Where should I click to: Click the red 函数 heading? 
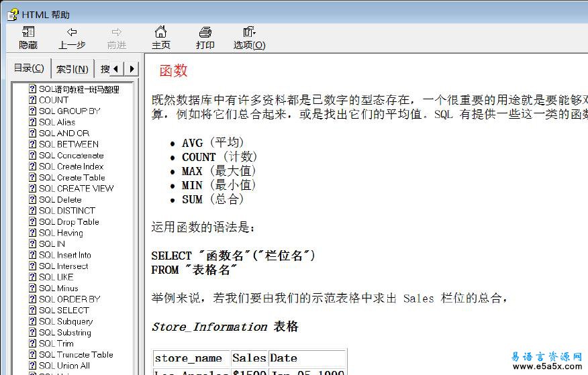[x=173, y=70]
